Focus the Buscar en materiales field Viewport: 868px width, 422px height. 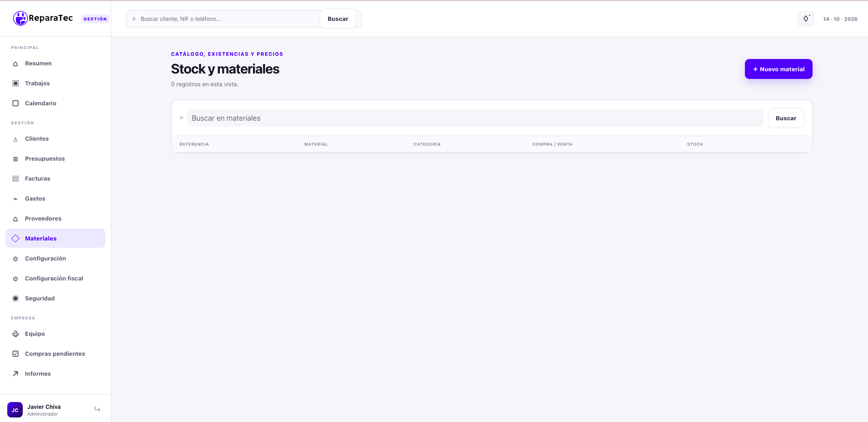pos(475,118)
